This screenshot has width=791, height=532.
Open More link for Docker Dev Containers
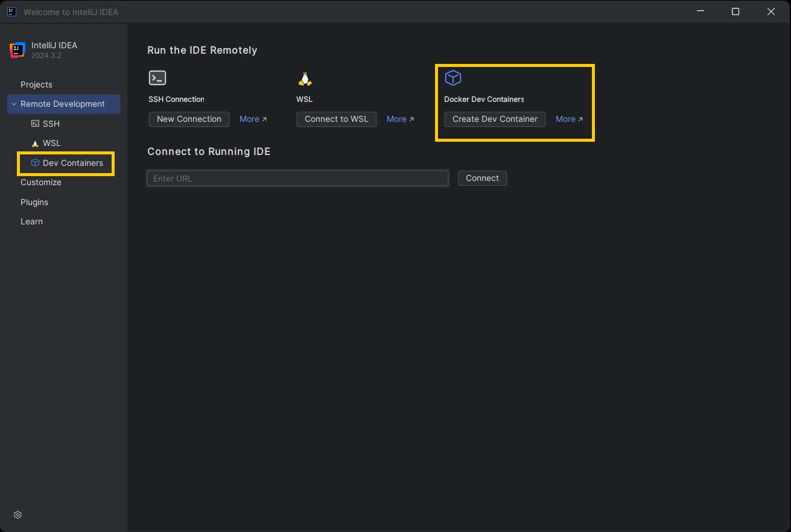[569, 119]
